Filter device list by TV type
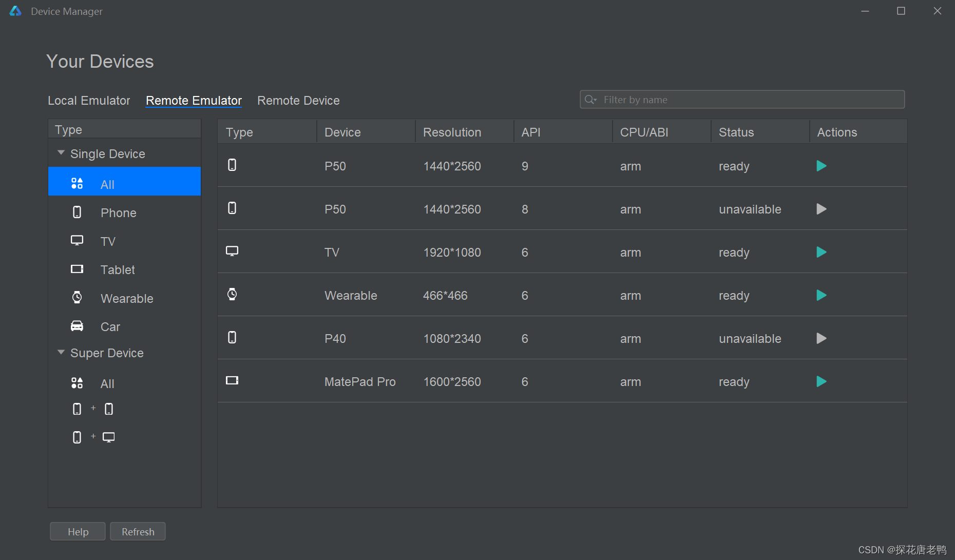The image size is (955, 560). pyautogui.click(x=124, y=241)
